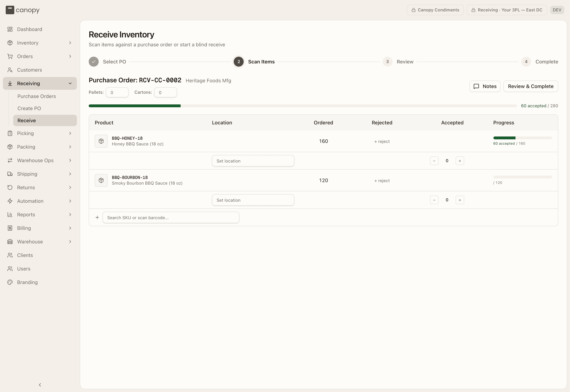The height and width of the screenshot is (392, 570).
Task: Increase accepted quantity for BBQ-BOURBON-18
Action: (x=460, y=200)
